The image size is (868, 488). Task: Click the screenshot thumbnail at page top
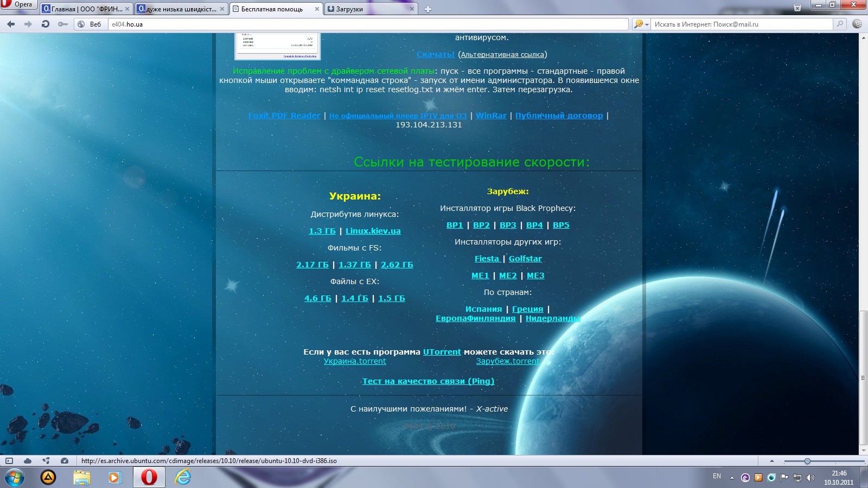pos(277,46)
